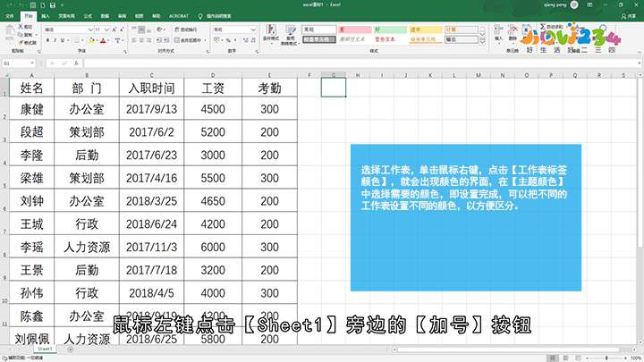Switch to Page Layout view in status bar
Screen dimensions: 644x362
pos(565,358)
